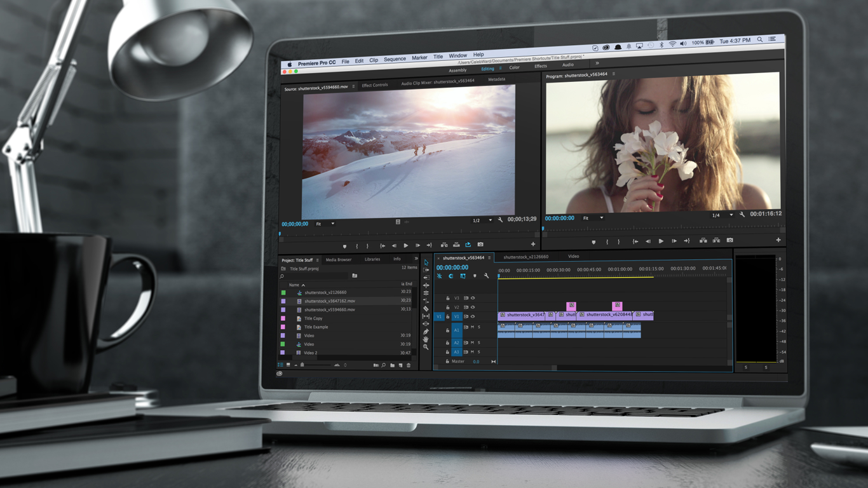The image size is (868, 488).
Task: Click Insert button in Source monitor
Action: pyautogui.click(x=444, y=245)
